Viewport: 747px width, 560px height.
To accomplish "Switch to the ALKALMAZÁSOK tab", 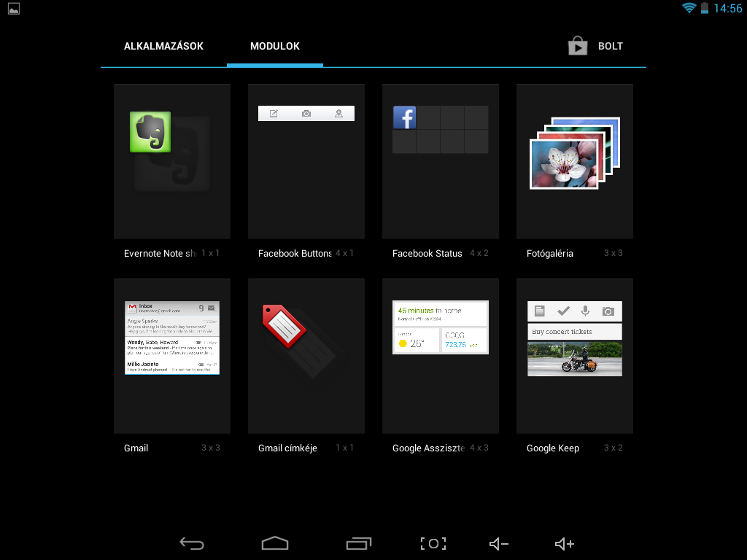I will pos(163,46).
